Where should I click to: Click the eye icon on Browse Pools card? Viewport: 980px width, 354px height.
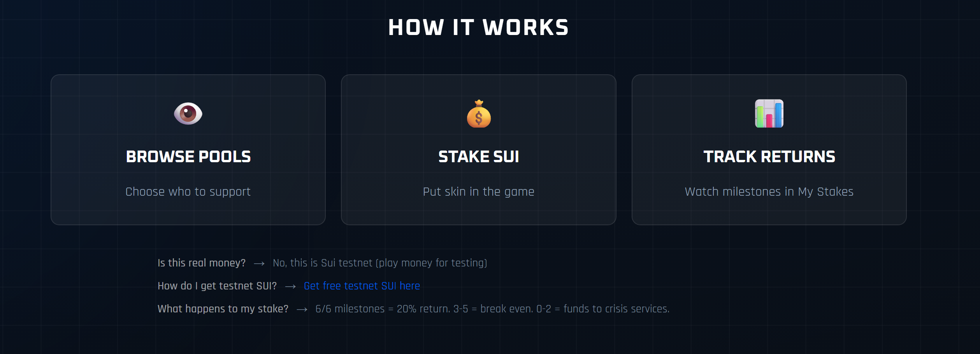coord(188,114)
